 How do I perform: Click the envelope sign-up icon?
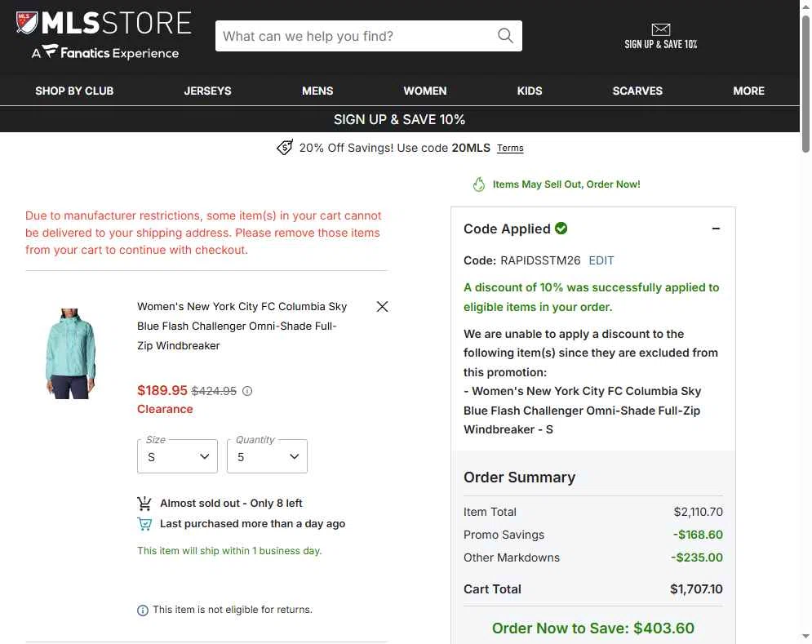(660, 30)
